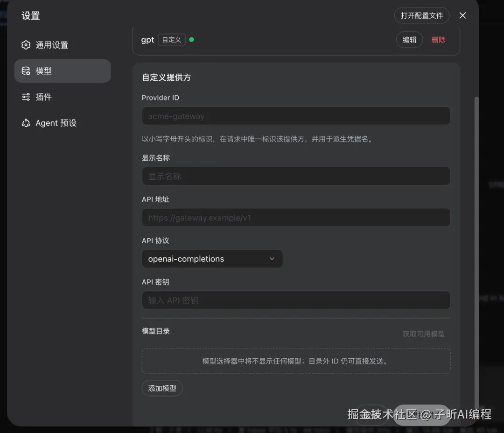
Task: Open the API 协议 openai-completions dropdown
Action: [212, 259]
